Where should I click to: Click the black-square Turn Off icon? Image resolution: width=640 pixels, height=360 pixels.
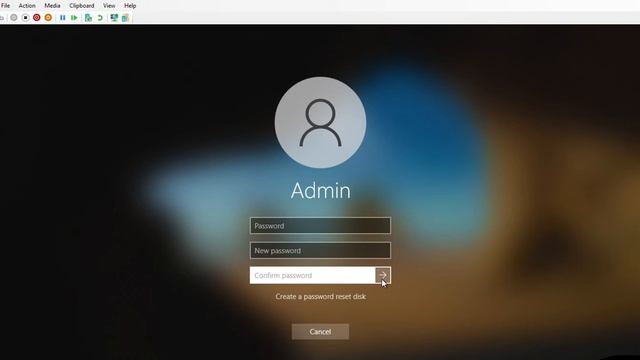[x=25, y=18]
